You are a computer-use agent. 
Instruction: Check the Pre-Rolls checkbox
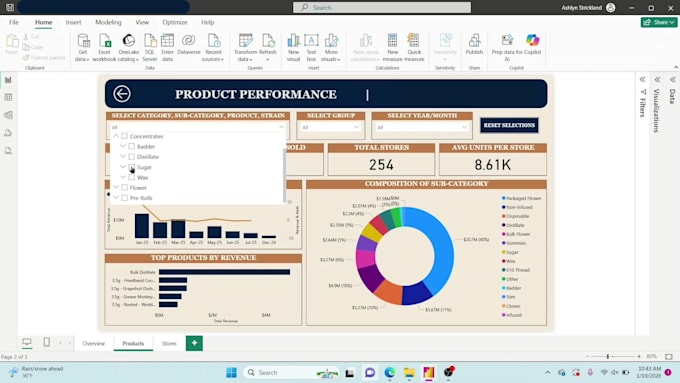[x=124, y=198]
